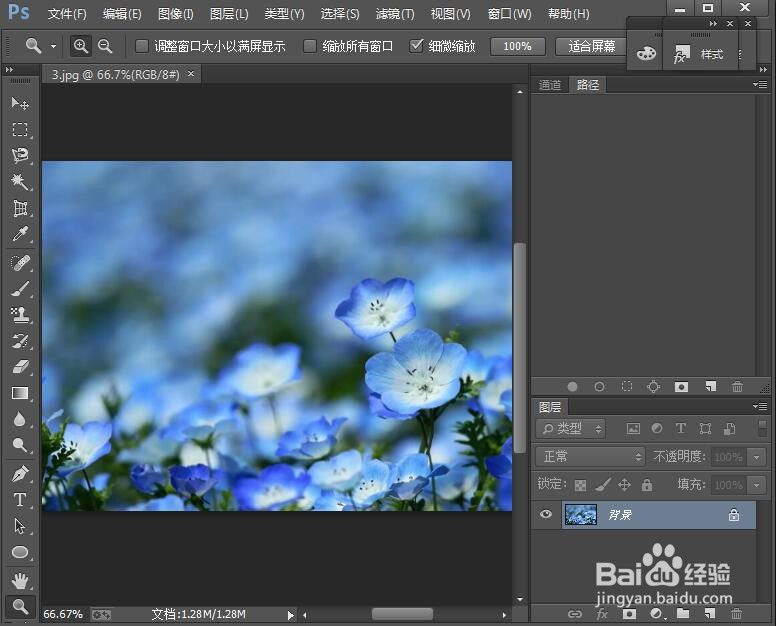Expand the toolbox double-arrow
The height and width of the screenshot is (626, 776).
pos(9,70)
